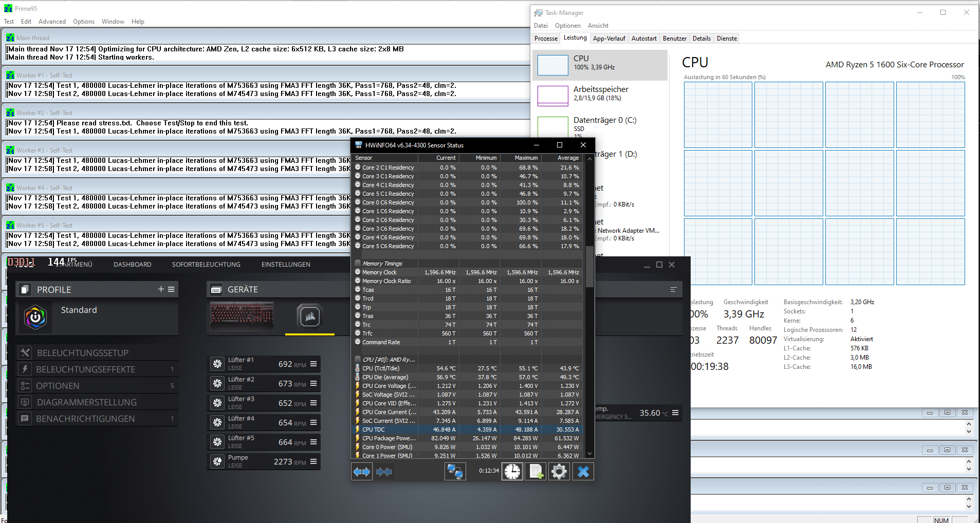980x523 pixels.
Task: Click the HWiNFO network monitors icon
Action: tap(455, 471)
